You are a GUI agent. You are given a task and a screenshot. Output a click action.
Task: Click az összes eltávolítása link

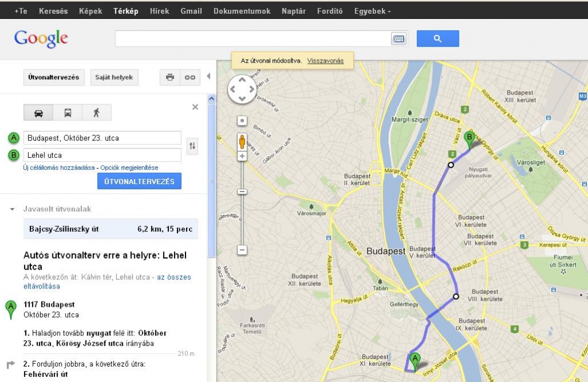click(107, 282)
